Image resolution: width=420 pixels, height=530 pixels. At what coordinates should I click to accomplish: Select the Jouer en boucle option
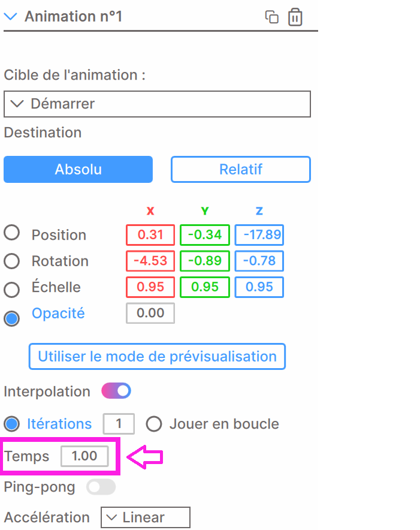[x=154, y=424]
